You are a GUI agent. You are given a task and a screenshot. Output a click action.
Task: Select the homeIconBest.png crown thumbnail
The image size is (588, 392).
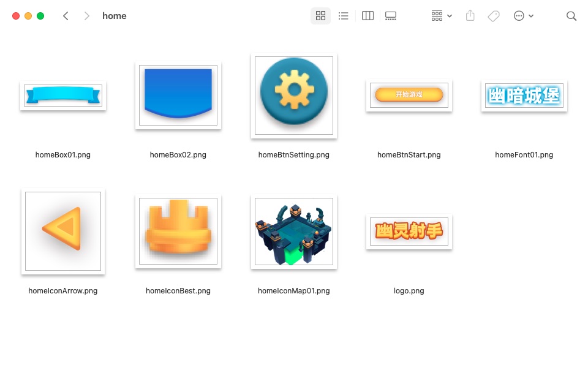point(178,231)
